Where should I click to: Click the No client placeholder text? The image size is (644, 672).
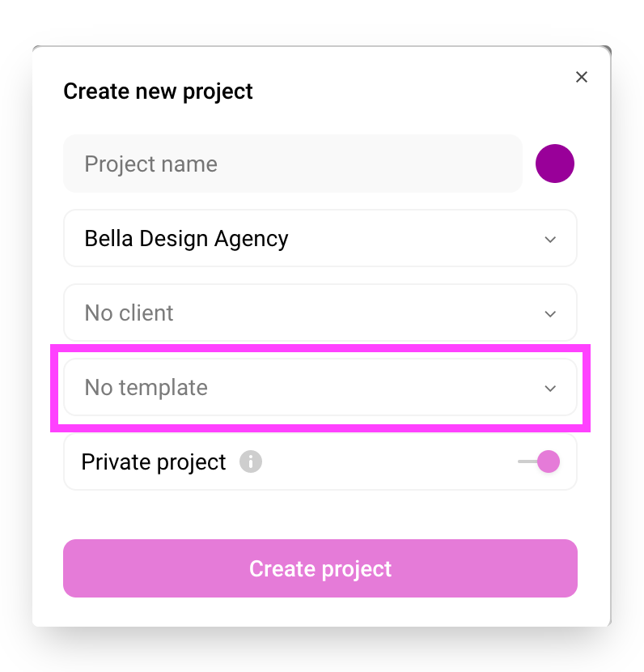tap(129, 313)
